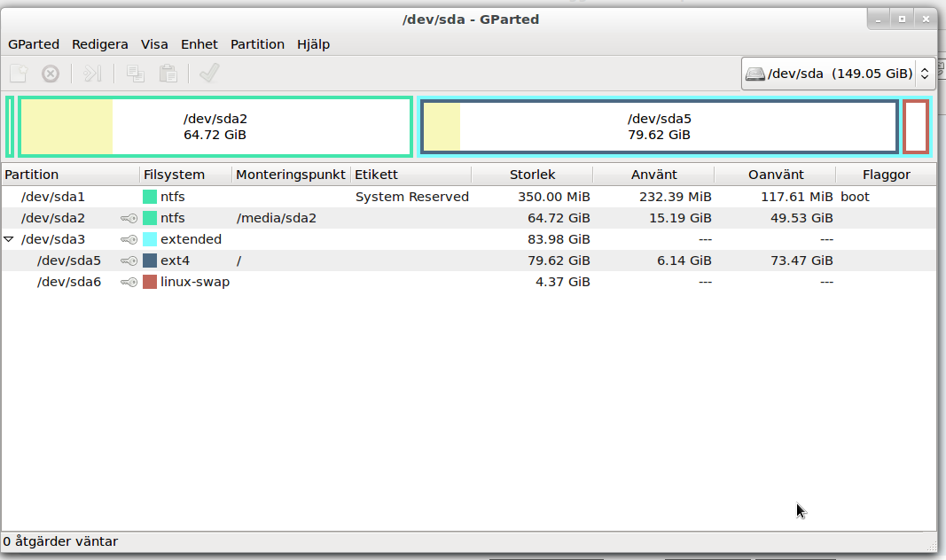Click the green ntfs color swatch for /dev/sda1
946x560 pixels.
(150, 197)
